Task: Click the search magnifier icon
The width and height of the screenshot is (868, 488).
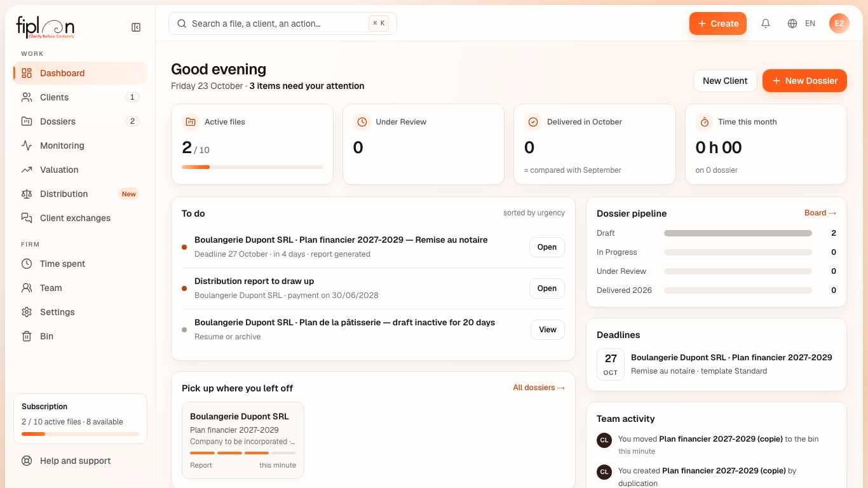Action: [x=182, y=24]
